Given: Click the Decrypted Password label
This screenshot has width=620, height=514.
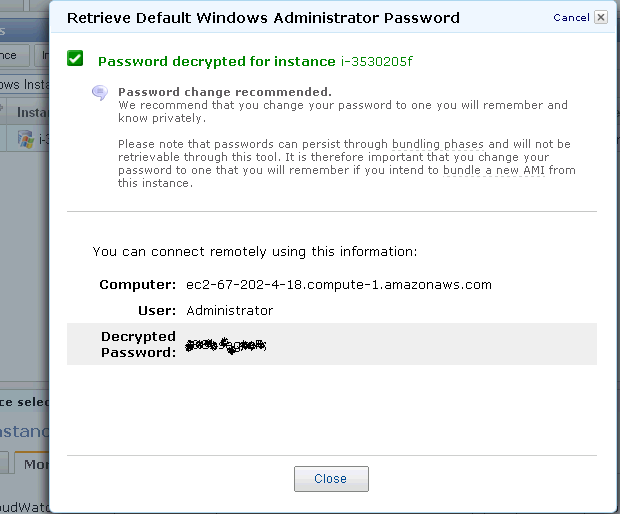Looking at the screenshot, I should (138, 344).
